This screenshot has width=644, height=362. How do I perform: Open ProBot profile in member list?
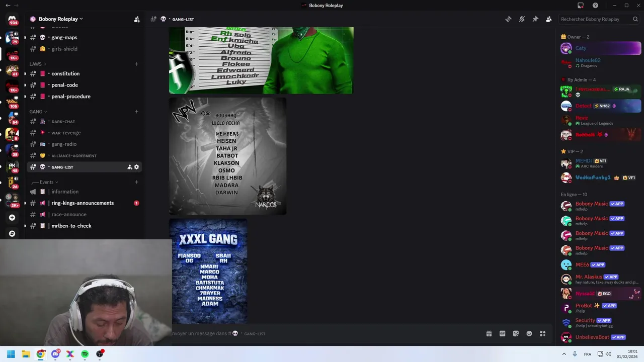(601, 308)
